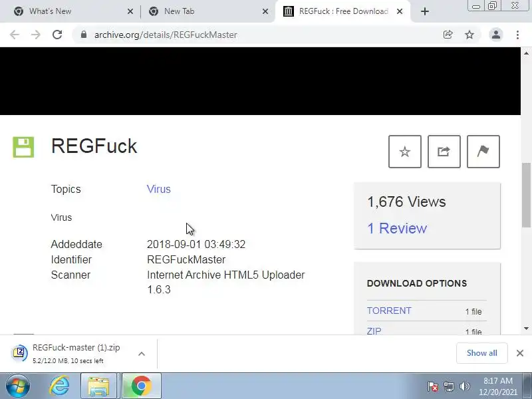Launch Internet Explorer from taskbar
Screen dimensions: 532x399
point(59,386)
